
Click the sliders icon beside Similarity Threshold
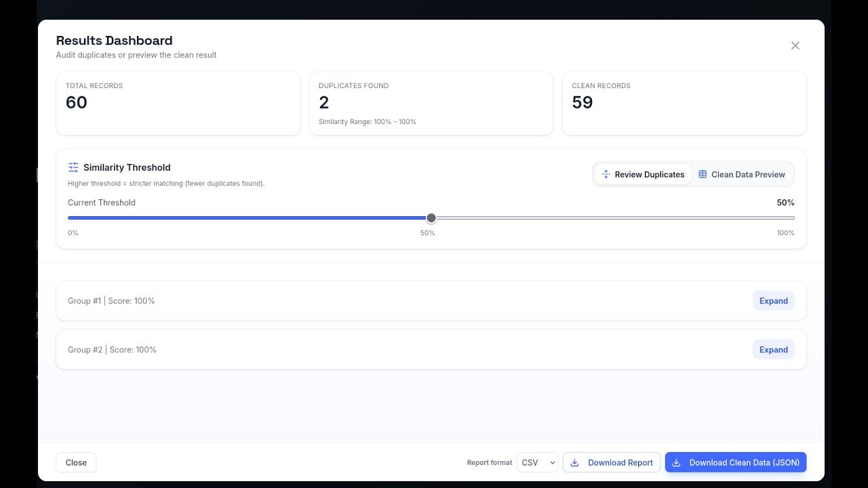[73, 167]
